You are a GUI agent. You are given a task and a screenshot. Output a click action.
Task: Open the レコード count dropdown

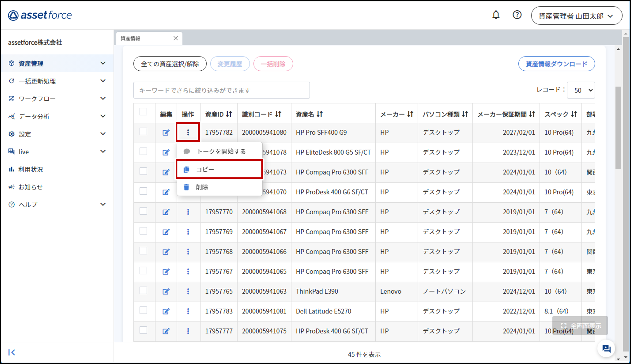pyautogui.click(x=581, y=90)
